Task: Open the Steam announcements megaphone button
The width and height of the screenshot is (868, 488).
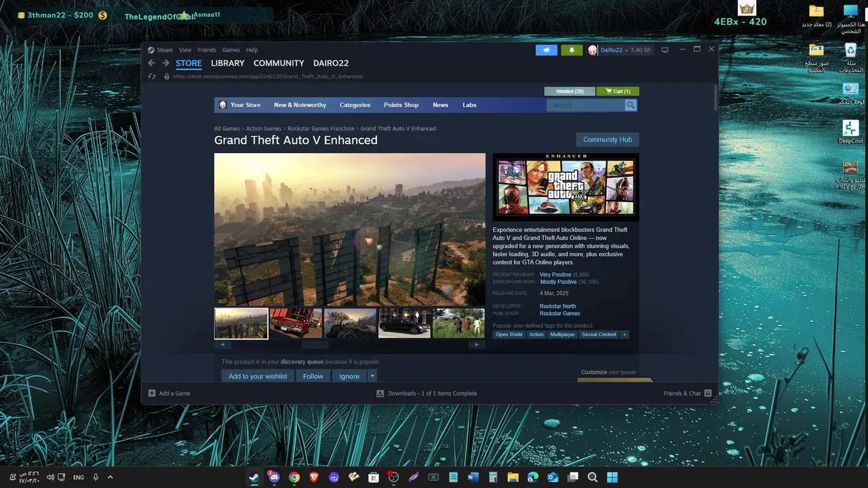Action: click(x=546, y=50)
